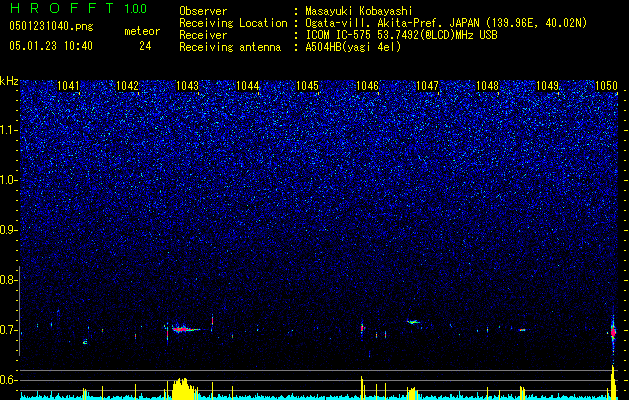
Task: Click the date stamp 05.01.23 10:40
Action: (51, 46)
